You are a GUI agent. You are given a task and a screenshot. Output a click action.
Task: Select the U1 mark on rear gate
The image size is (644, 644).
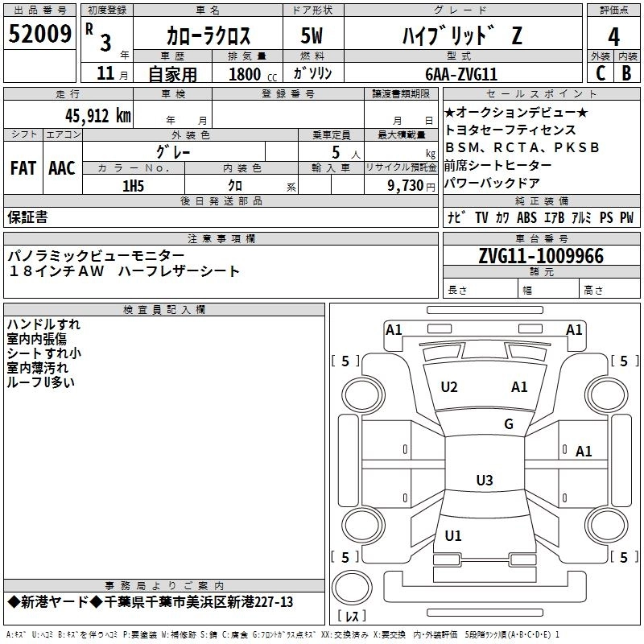(453, 535)
